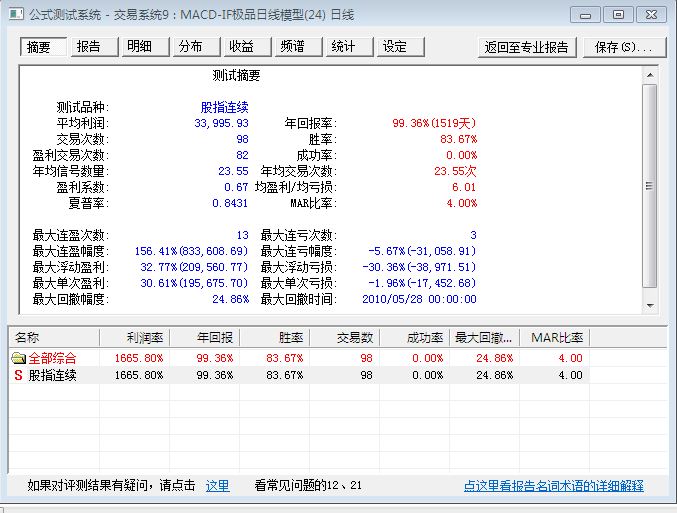Click 年均交易次数 value 23.55次

tap(456, 171)
